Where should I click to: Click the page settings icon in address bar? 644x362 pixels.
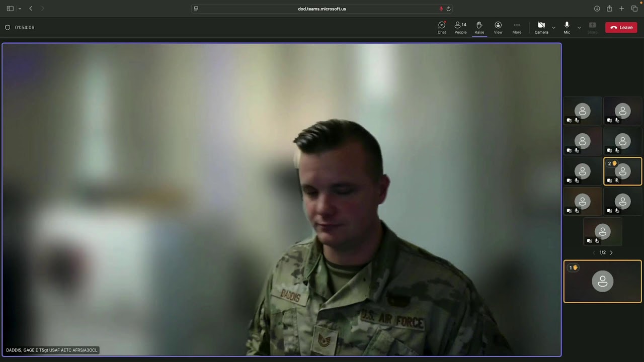pyautogui.click(x=196, y=9)
